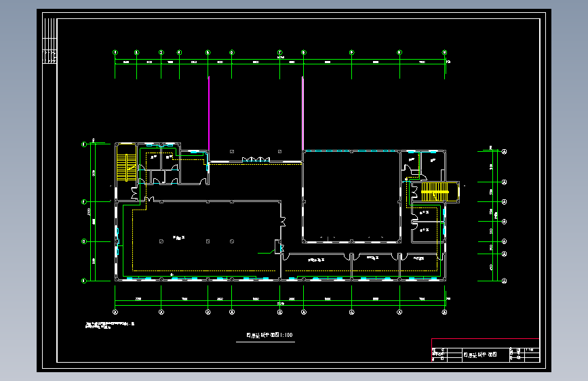The image size is (588, 381).
Task: Click the rightmost room label in the bottom row of rooms
Action: point(419,258)
